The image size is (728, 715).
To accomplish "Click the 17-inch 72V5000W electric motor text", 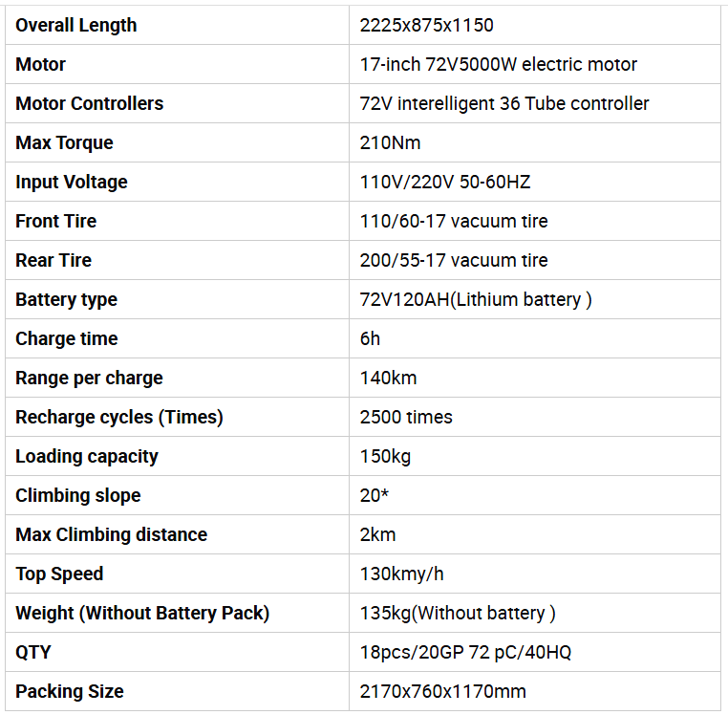I will 498,65.
